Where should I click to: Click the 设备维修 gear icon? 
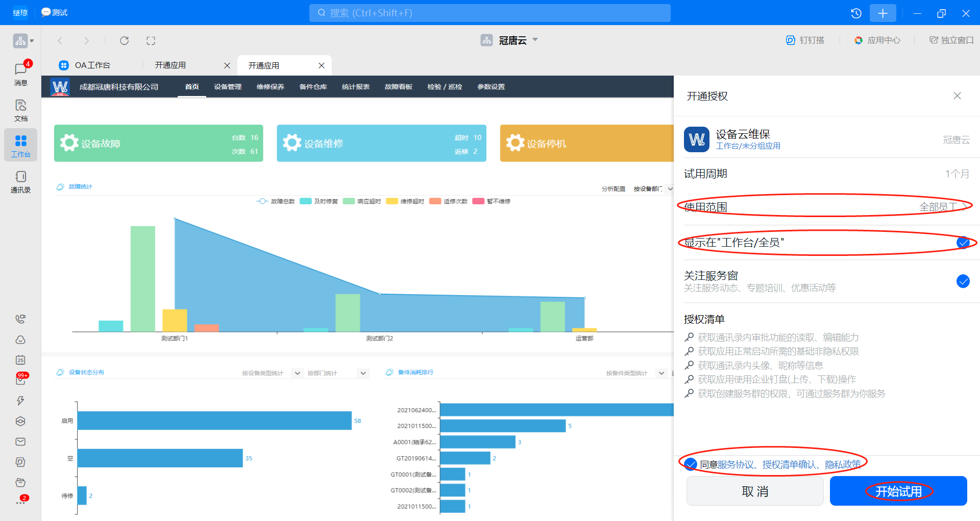292,143
